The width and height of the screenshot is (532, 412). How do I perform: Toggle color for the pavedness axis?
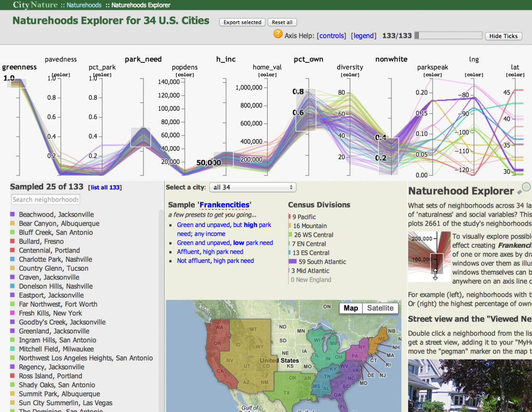(x=61, y=75)
